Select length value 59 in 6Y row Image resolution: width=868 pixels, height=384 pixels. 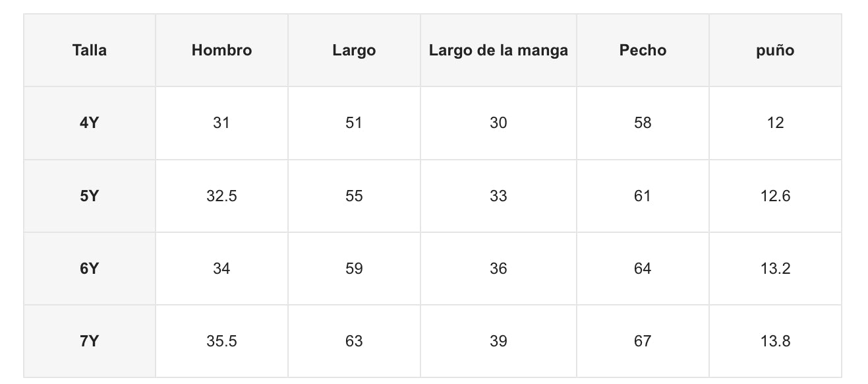pos(354,269)
